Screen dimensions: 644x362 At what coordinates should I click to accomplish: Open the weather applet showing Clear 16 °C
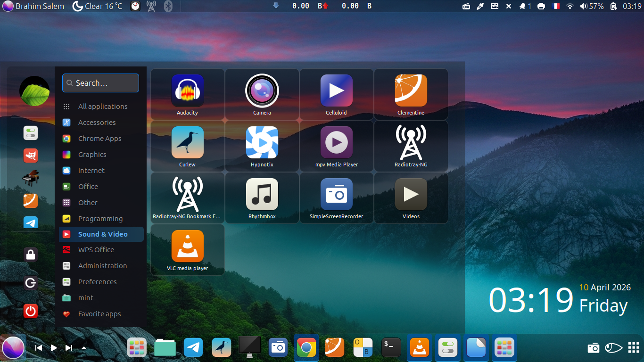coord(98,6)
